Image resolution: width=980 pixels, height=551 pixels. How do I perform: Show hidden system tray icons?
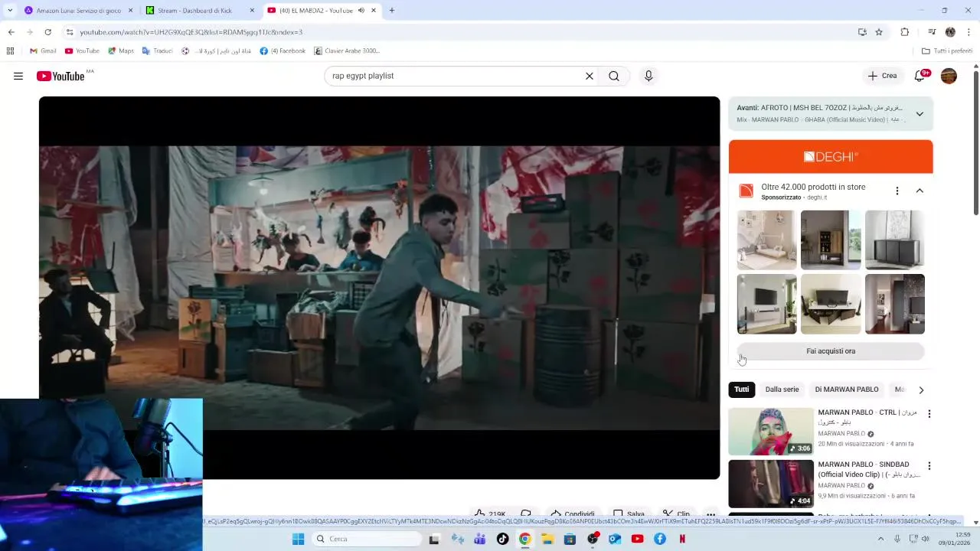click(x=880, y=539)
